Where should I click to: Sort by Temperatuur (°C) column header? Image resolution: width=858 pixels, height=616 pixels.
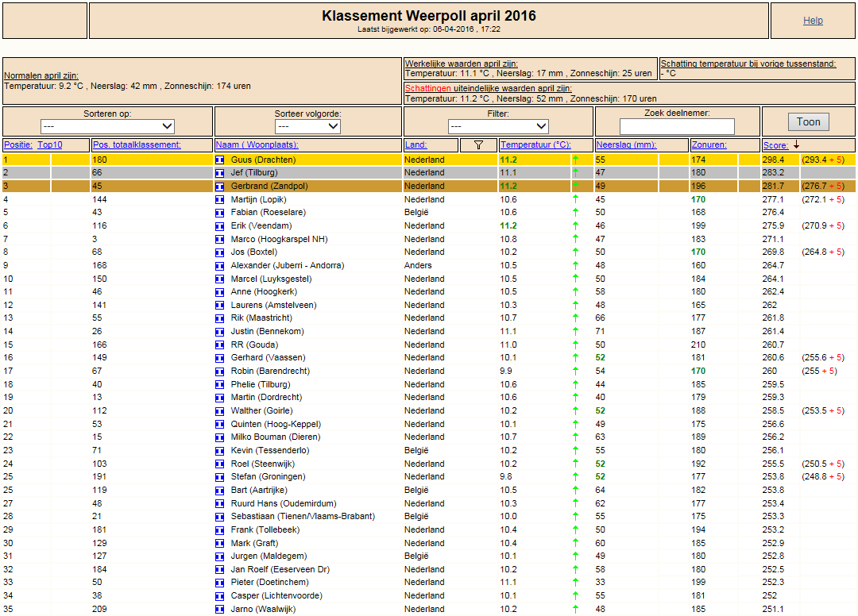[x=535, y=144]
